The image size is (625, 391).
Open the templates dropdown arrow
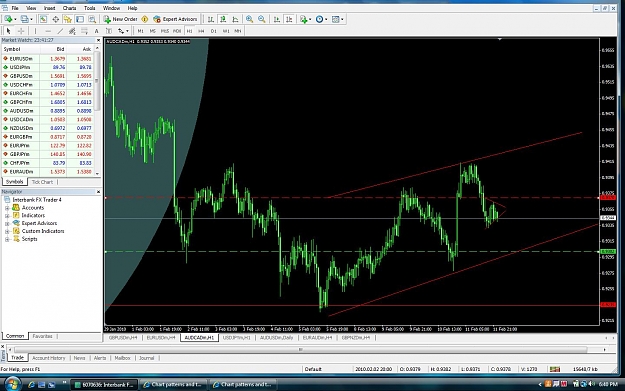coord(342,19)
